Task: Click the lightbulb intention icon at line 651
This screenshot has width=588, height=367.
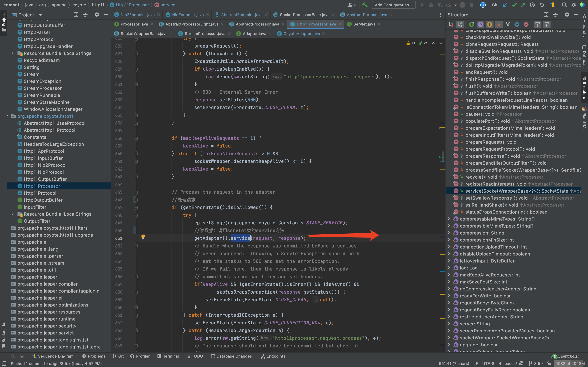Action: pos(143,237)
